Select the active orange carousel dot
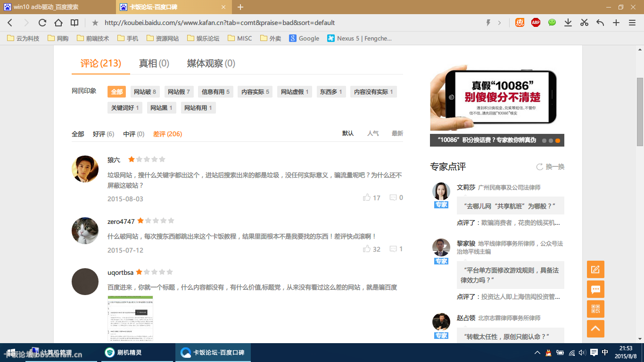Screen dimensions: 644x362 (x=558, y=140)
